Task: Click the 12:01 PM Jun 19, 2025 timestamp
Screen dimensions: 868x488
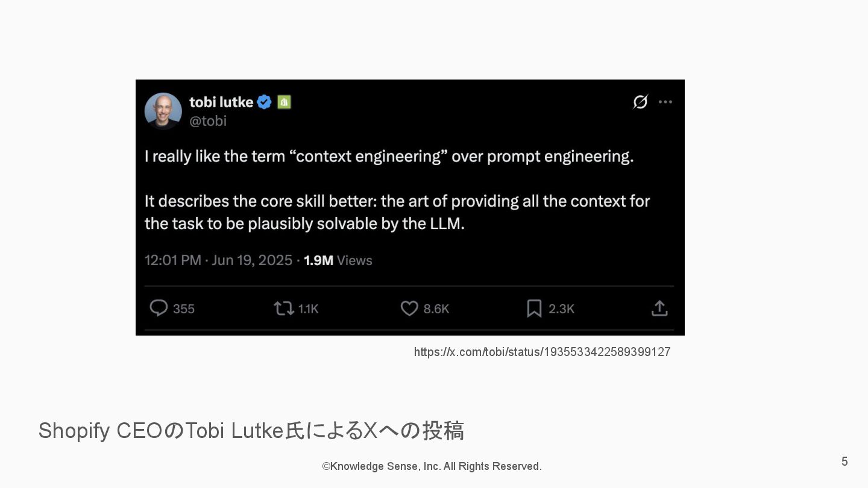Action: coord(218,260)
